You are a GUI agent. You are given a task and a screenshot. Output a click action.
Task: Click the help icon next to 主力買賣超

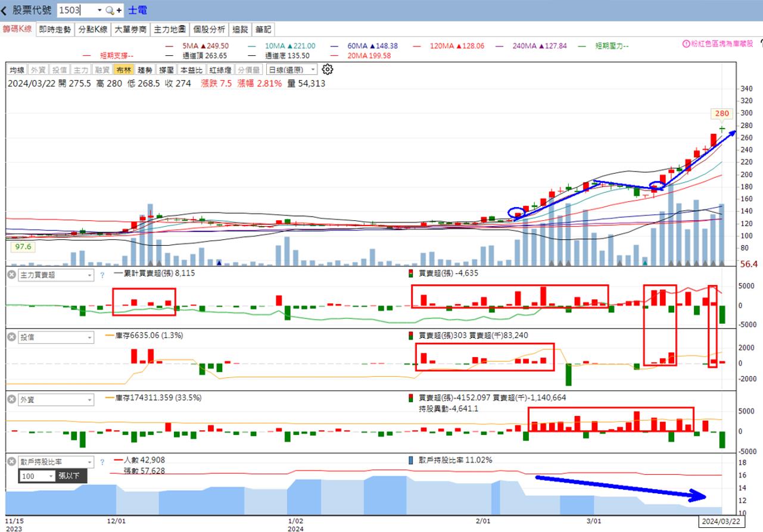click(102, 275)
